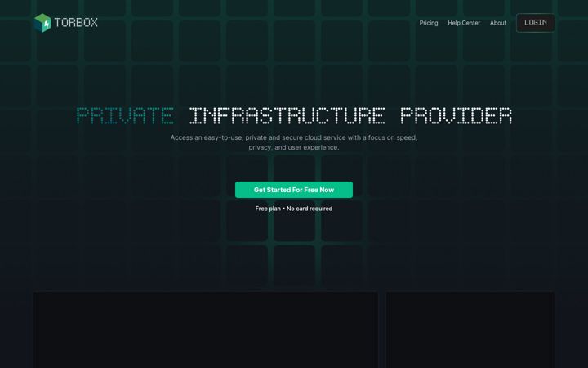The width and height of the screenshot is (588, 368).
Task: Click the smaller dark panel beside it
Action: point(470,330)
